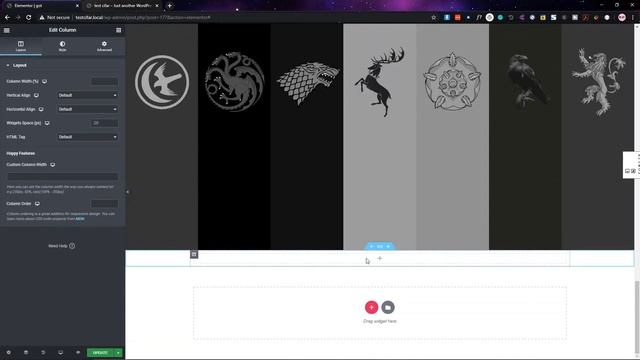Open Elementor page settings gear
640x360 pixels.
click(x=8, y=352)
